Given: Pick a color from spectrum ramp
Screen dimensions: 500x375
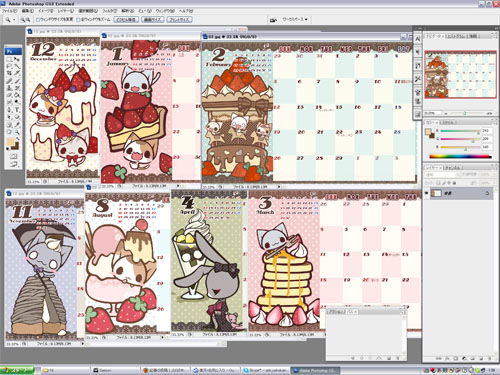Looking at the screenshot, I should click(460, 156).
